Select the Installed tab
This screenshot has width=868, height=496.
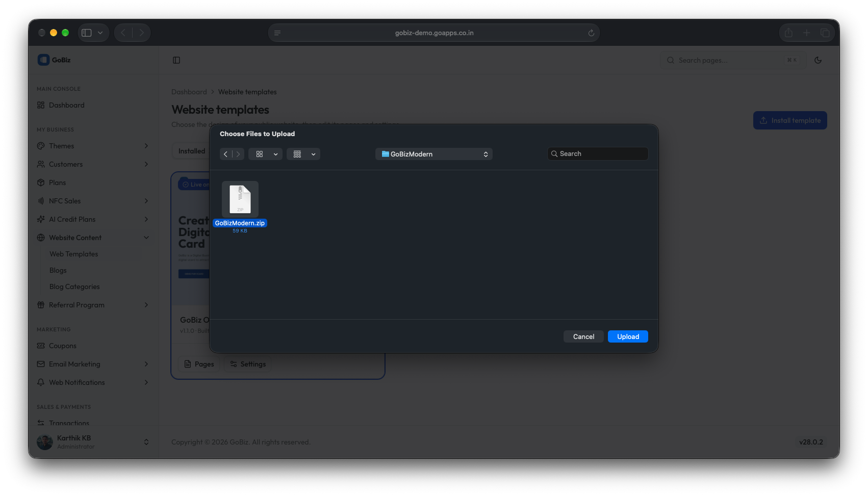coord(191,151)
